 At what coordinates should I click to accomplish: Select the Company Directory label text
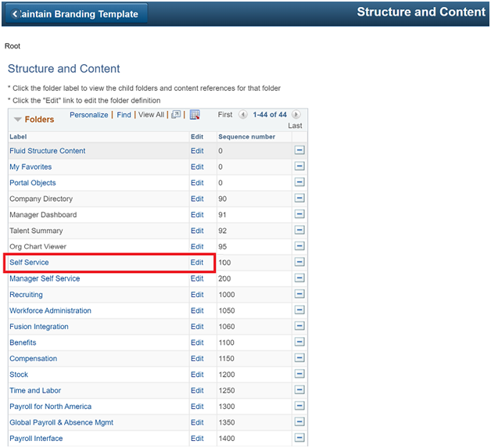(x=41, y=199)
